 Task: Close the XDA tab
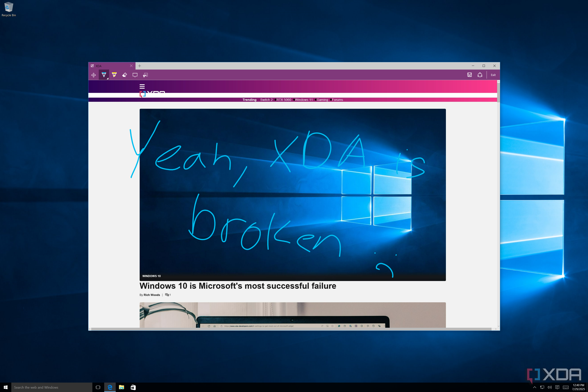coord(131,66)
